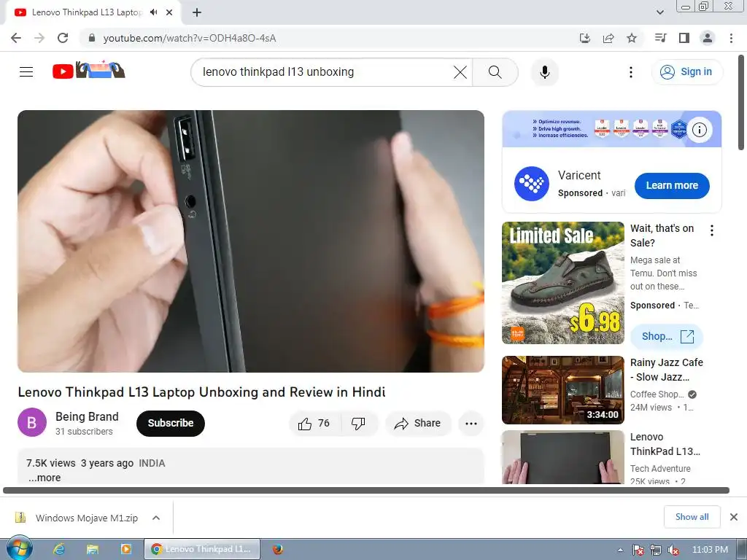This screenshot has width=747, height=560.
Task: Click the Sign in button
Action: click(x=686, y=72)
